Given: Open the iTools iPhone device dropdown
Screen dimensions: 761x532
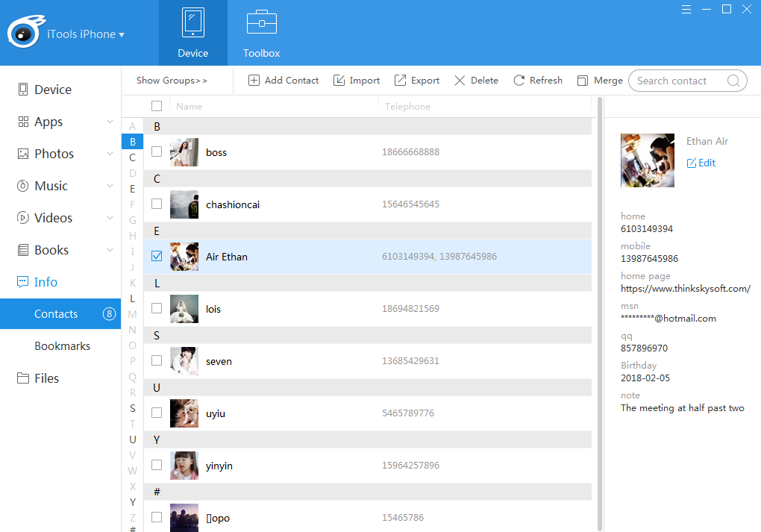Looking at the screenshot, I should [122, 34].
